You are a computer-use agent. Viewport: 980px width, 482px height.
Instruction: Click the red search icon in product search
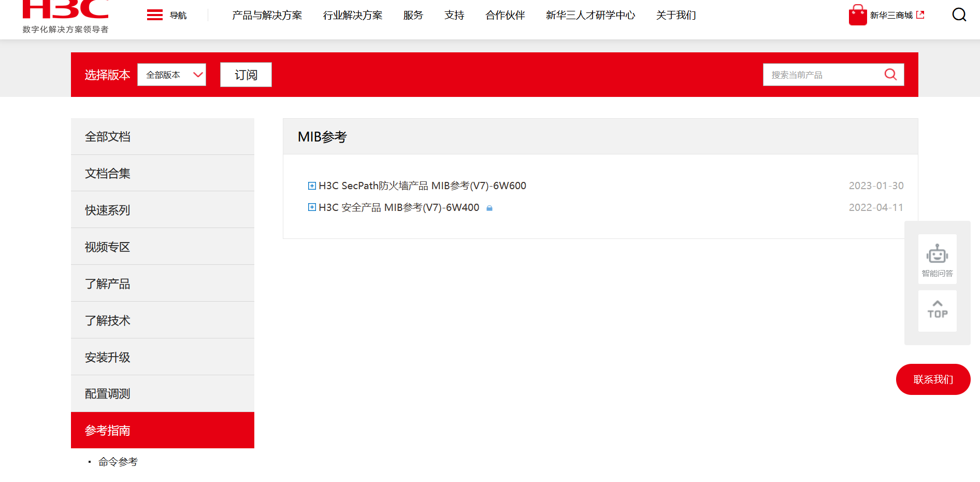coord(890,75)
